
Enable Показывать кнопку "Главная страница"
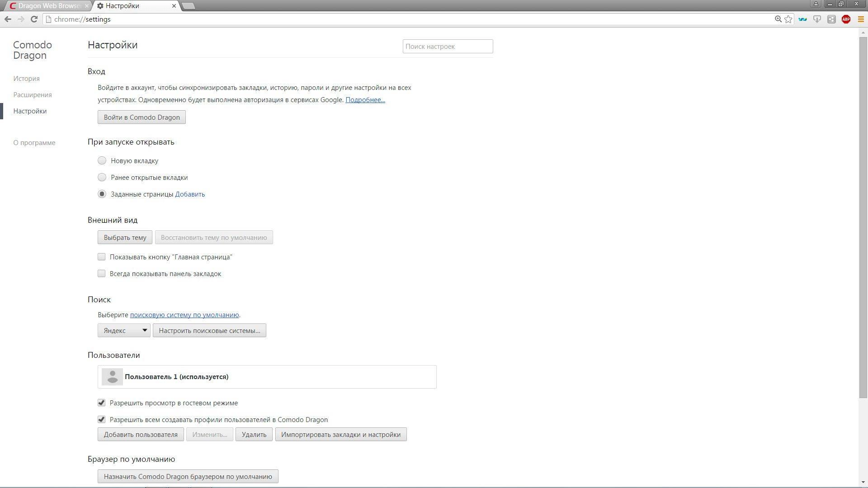(101, 257)
